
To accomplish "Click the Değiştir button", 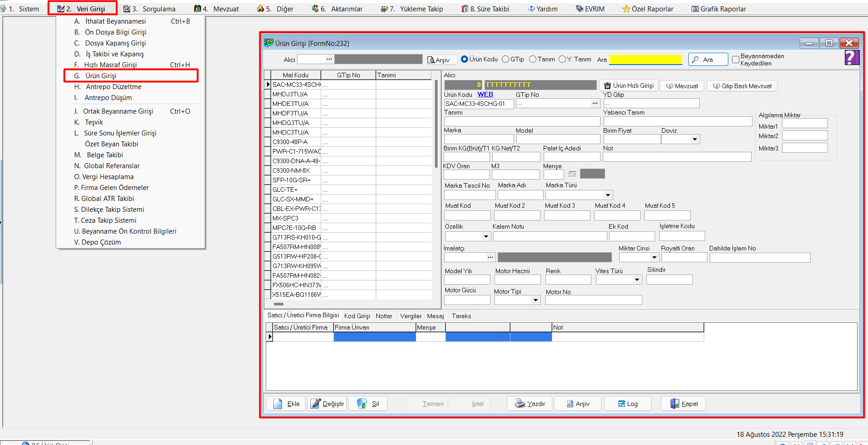I will pos(327,404).
